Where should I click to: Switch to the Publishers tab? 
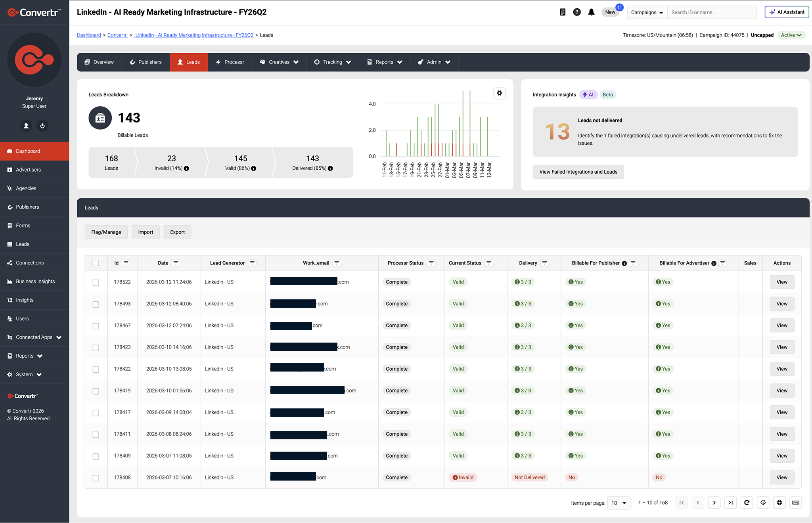146,62
